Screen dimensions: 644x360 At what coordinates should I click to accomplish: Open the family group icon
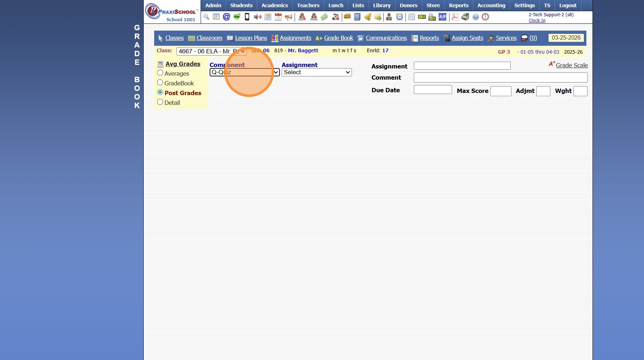click(x=335, y=17)
